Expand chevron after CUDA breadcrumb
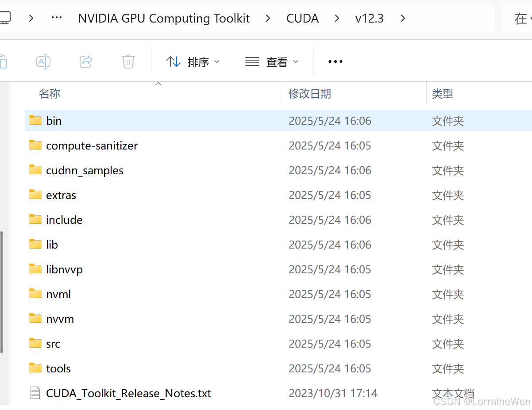The height and width of the screenshot is (410, 532). pyautogui.click(x=337, y=18)
